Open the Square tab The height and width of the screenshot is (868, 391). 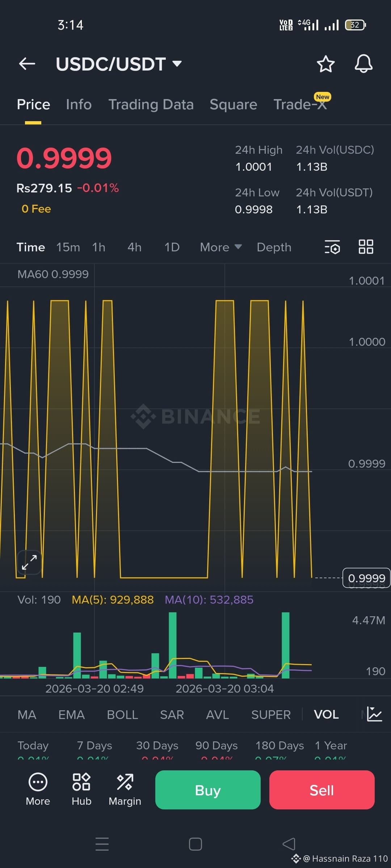click(234, 105)
